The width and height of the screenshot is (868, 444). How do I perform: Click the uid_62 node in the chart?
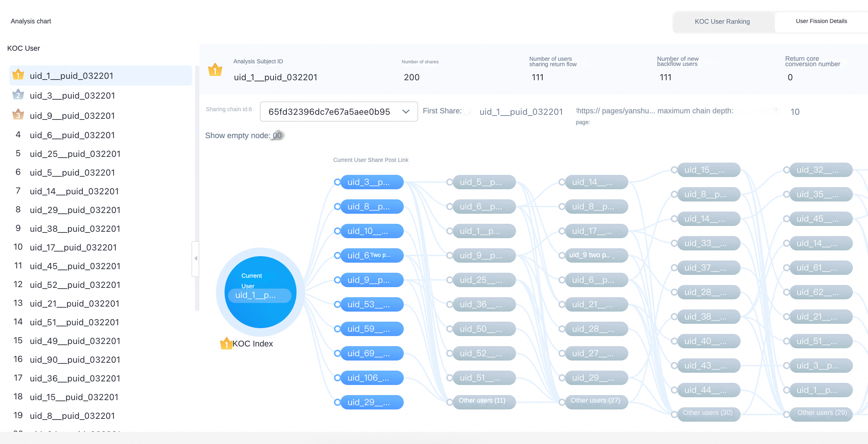[821, 292]
